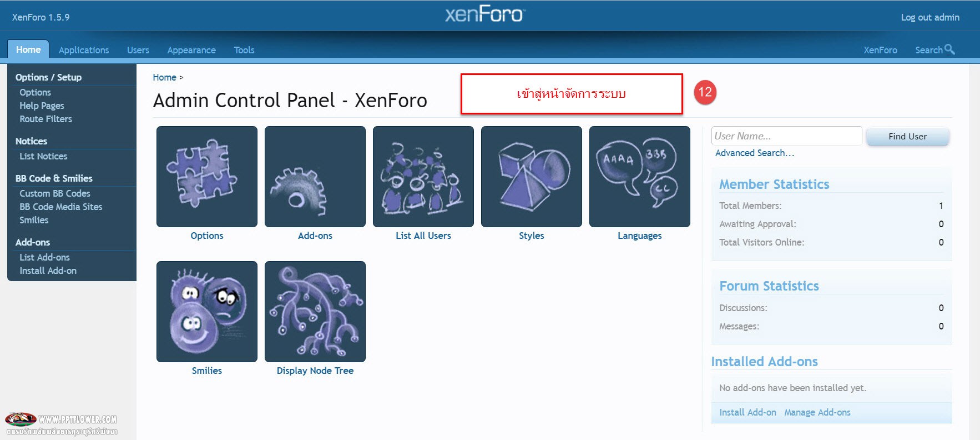Click the XenForo 1.5.9 version text
Viewport: 980px width, 440px height.
[x=41, y=17]
